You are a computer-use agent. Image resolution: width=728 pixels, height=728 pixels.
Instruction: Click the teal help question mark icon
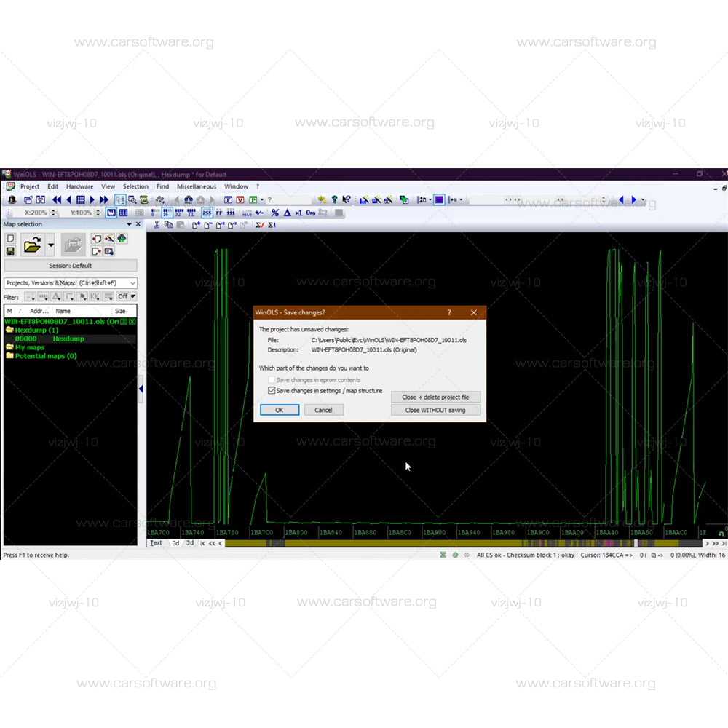point(334,199)
